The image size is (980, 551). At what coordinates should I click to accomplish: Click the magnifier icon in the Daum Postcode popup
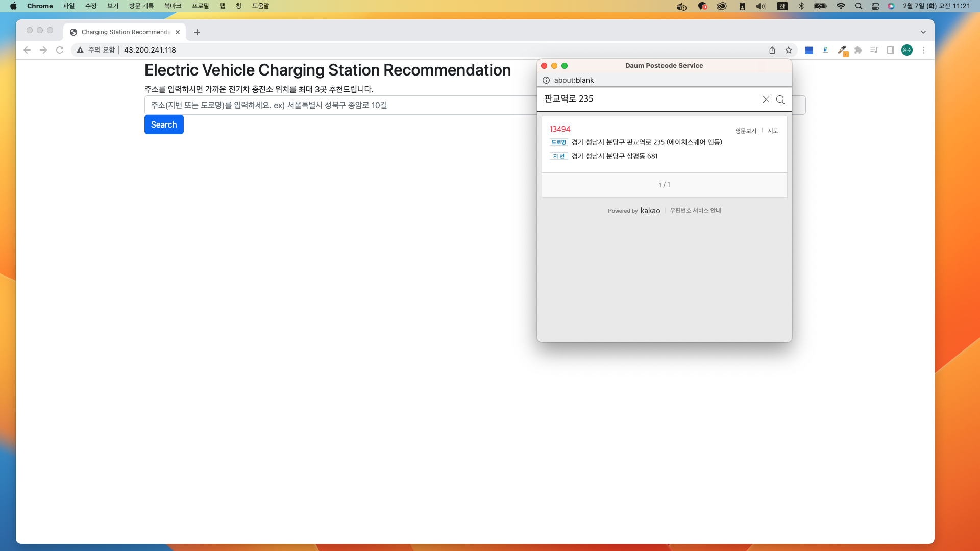coord(780,99)
